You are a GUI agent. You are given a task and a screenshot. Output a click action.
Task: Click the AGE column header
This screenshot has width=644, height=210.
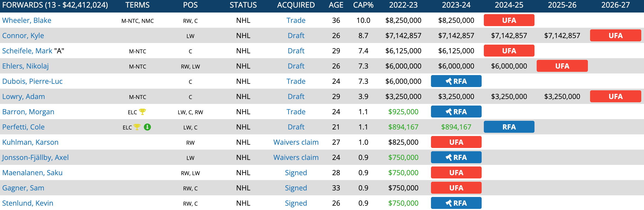click(x=336, y=5)
